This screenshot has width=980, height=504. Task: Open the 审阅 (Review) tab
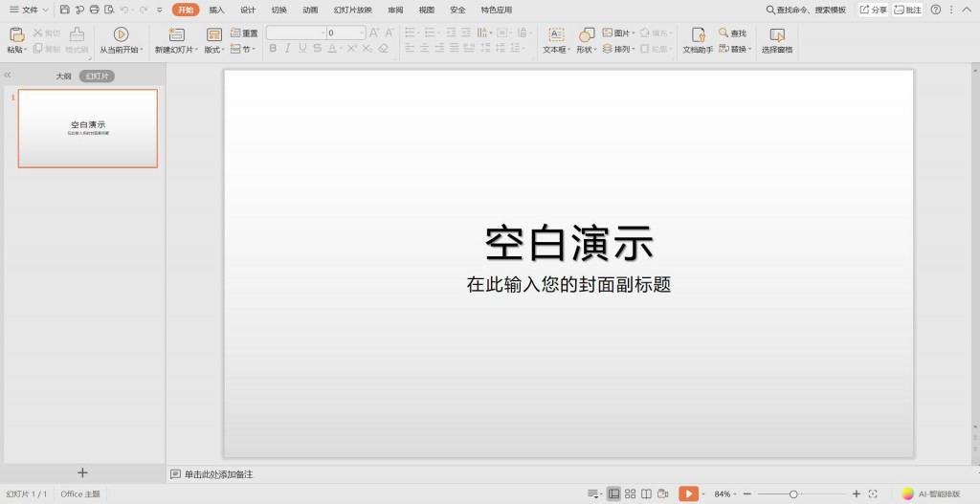coord(395,10)
